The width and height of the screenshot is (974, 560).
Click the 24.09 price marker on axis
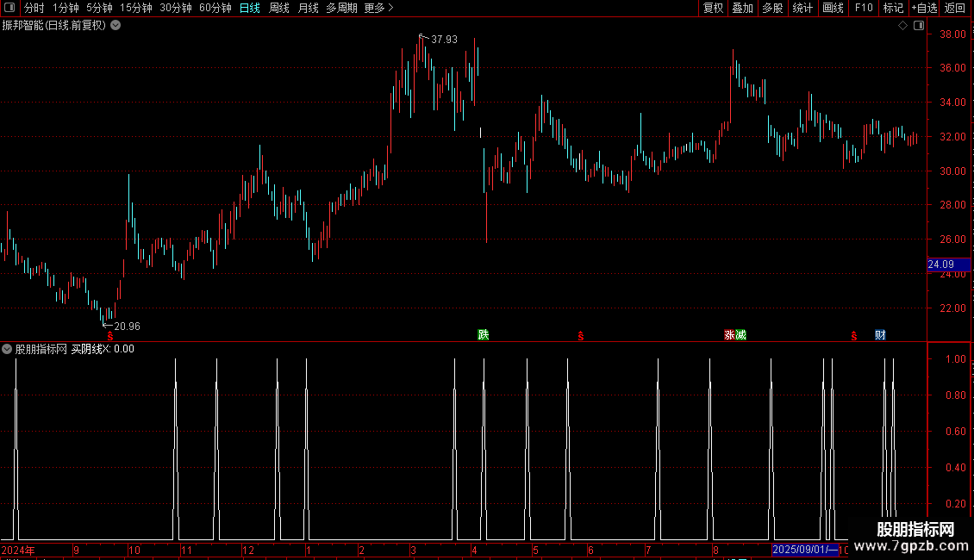click(x=948, y=264)
